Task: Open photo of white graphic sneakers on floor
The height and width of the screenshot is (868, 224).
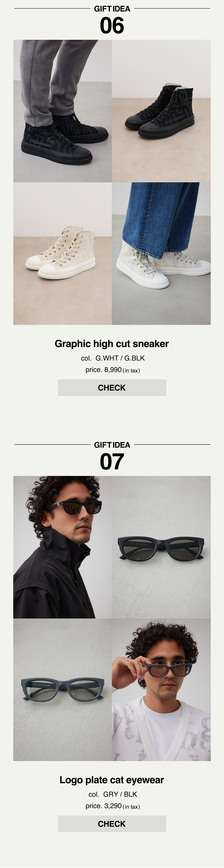Action: point(63,253)
